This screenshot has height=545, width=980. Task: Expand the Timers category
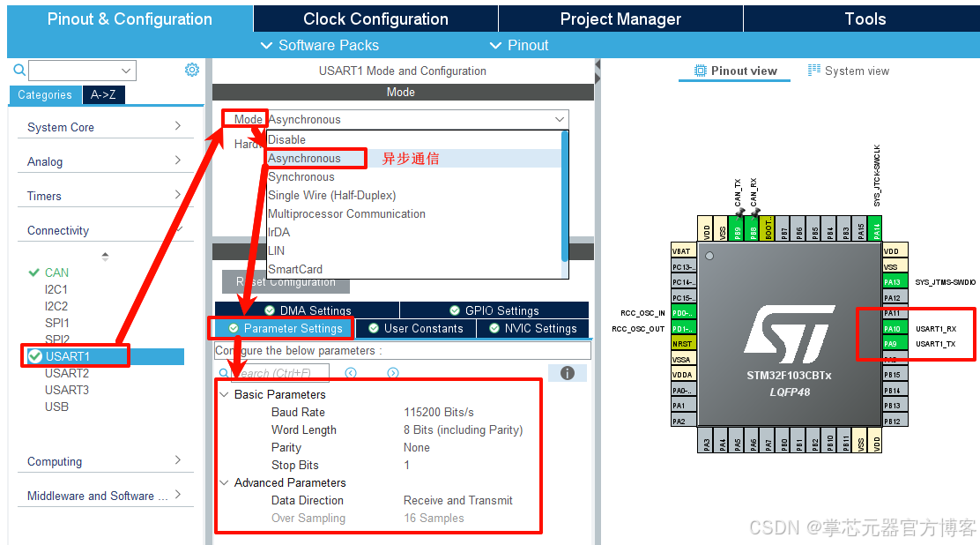tap(105, 196)
